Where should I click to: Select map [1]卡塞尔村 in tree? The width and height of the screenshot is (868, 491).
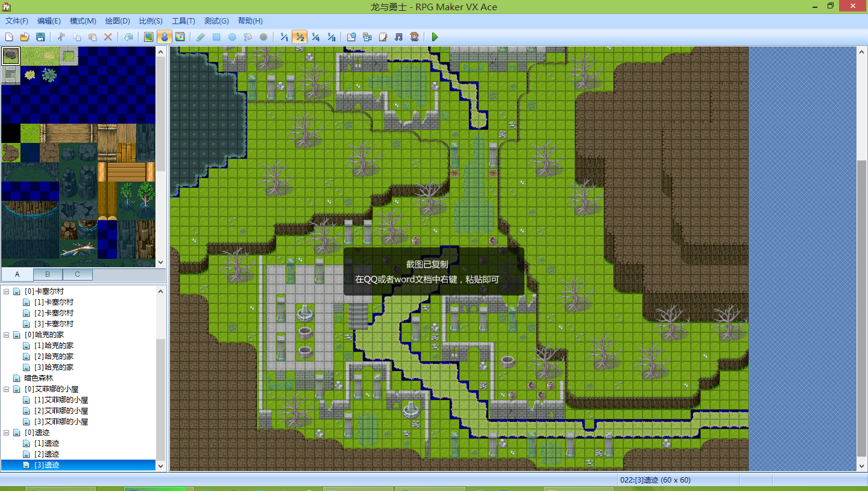54,302
